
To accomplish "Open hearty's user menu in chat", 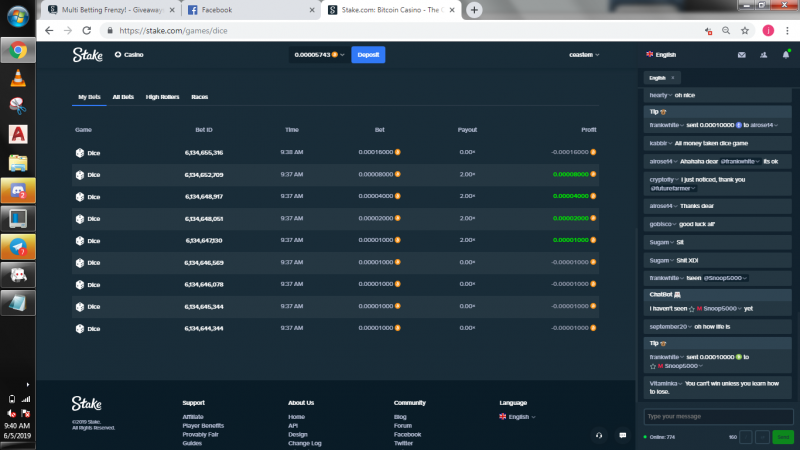I will [x=661, y=95].
